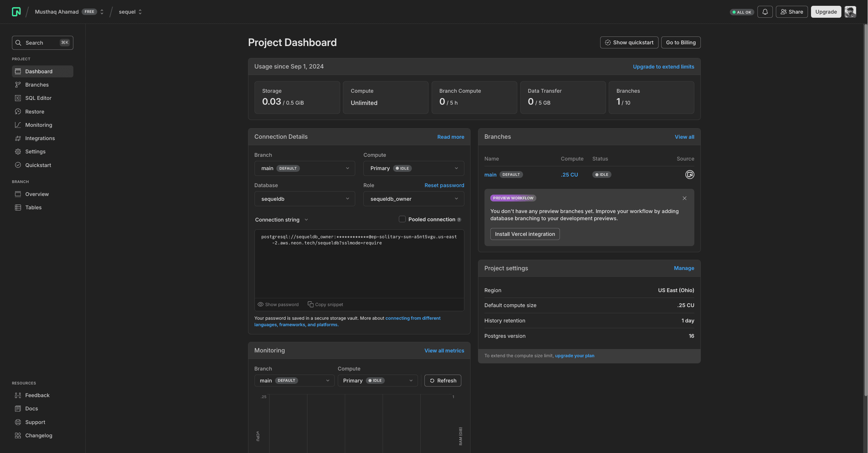Click the SQL Editor sidebar icon
Image resolution: width=868 pixels, height=453 pixels.
(18, 98)
